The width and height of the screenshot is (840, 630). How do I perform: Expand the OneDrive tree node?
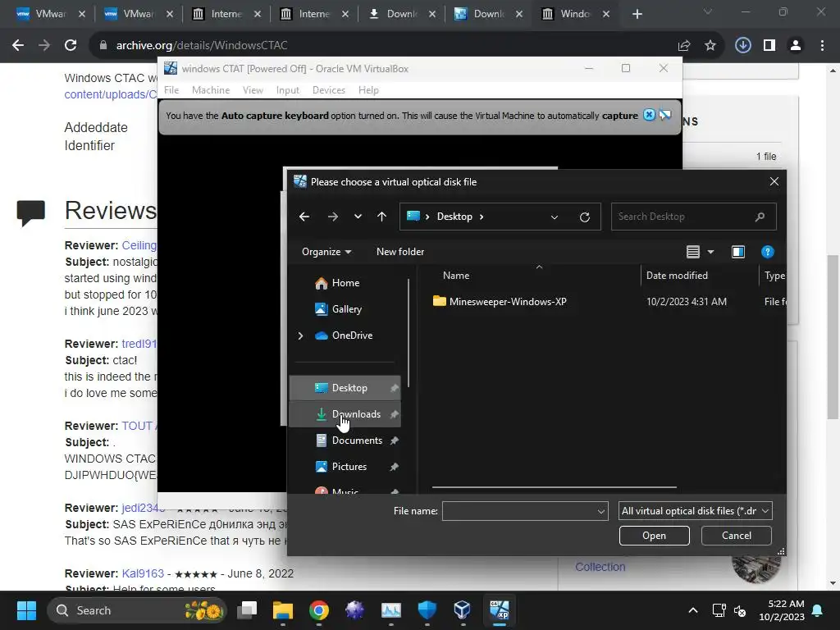(300, 336)
